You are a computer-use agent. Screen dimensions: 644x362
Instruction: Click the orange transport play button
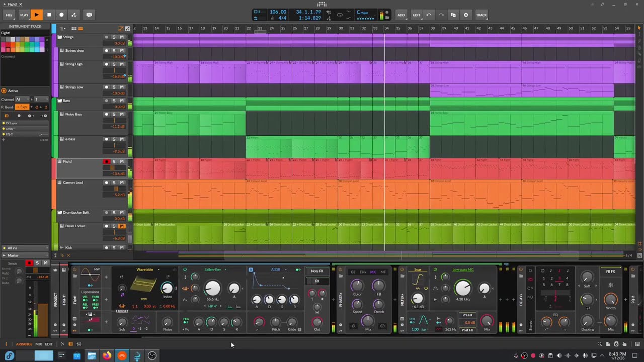coord(36,15)
